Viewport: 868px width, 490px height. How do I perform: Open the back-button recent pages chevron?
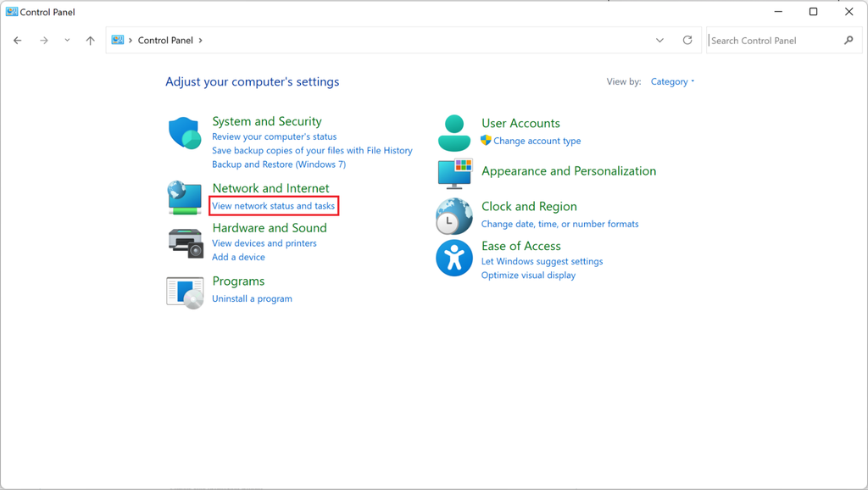66,40
